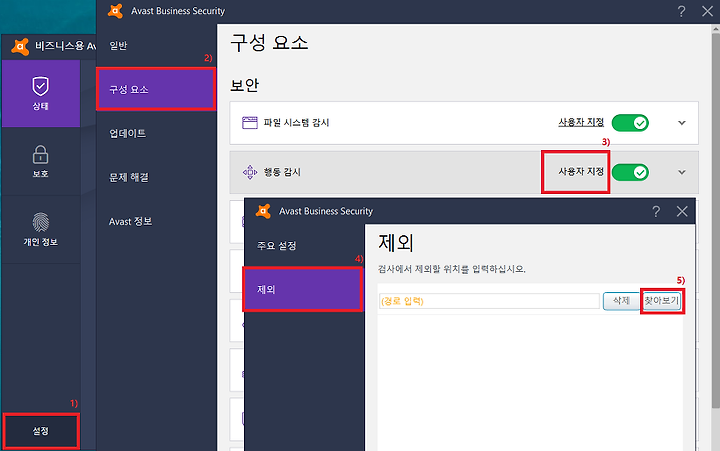Click the Avast logo in dialog title
720x451 pixels.
pyautogui.click(x=263, y=211)
